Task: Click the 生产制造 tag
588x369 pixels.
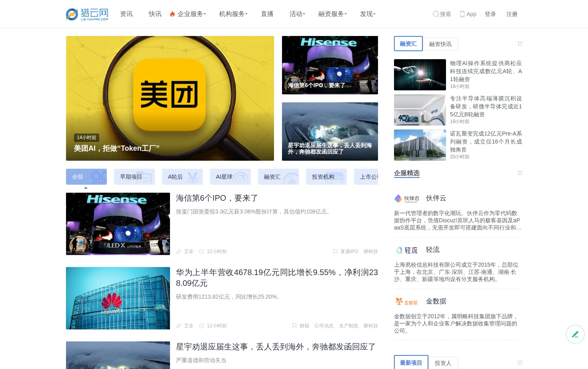Action: click(x=349, y=326)
